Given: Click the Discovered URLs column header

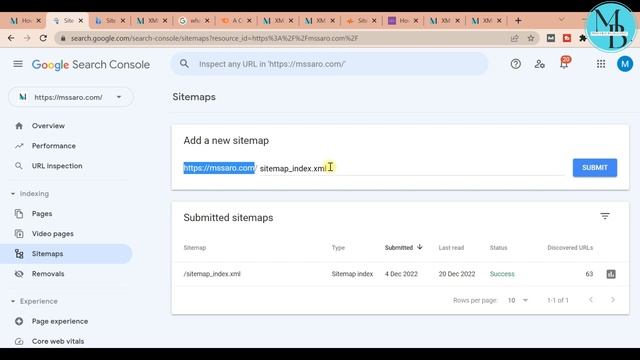Looking at the screenshot, I should tap(570, 248).
